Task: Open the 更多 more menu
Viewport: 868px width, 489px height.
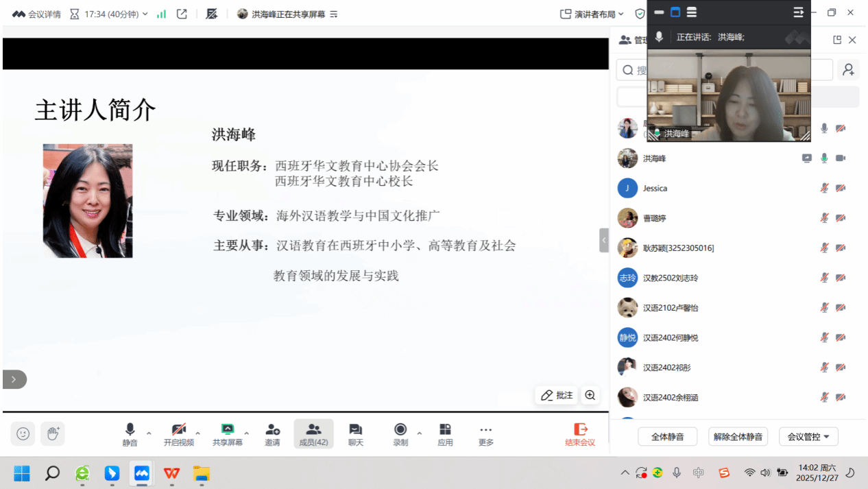Action: tap(485, 434)
